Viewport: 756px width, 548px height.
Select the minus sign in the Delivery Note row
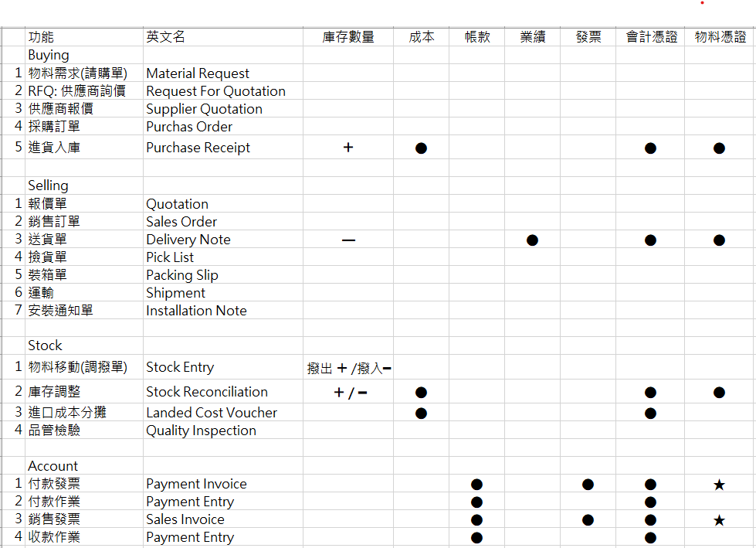(x=348, y=240)
